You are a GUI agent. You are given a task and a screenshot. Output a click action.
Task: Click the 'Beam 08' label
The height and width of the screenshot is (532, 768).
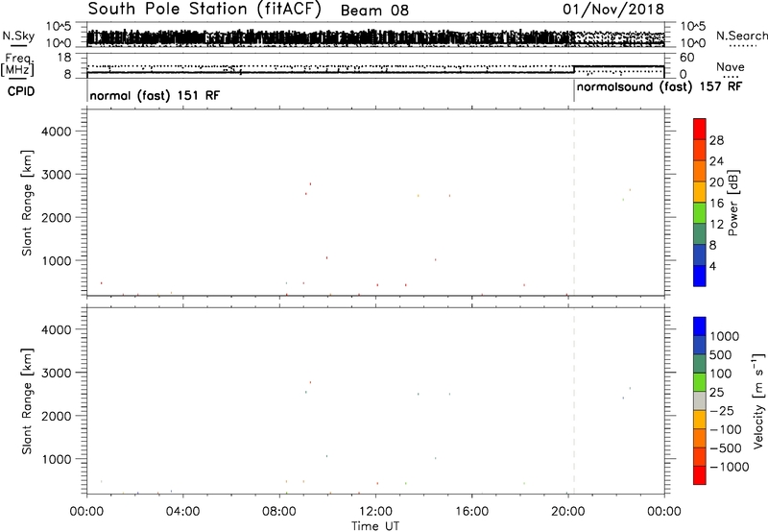(374, 11)
